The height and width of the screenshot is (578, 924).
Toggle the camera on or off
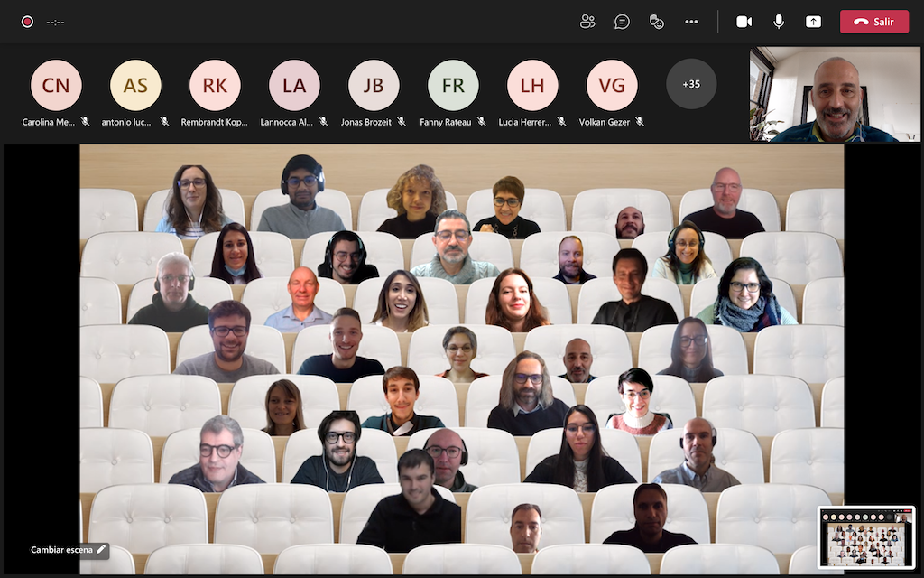744,22
